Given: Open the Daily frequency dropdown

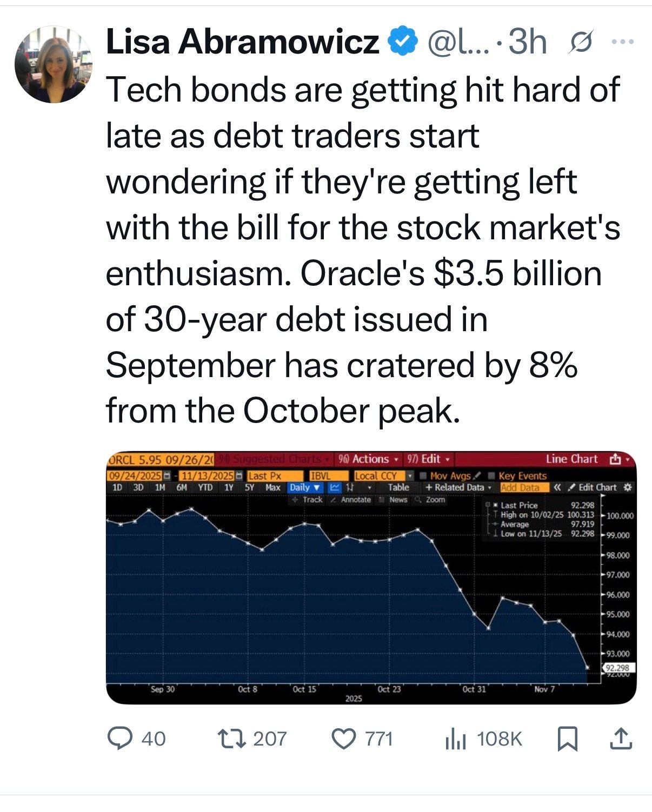Looking at the screenshot, I should (305, 487).
